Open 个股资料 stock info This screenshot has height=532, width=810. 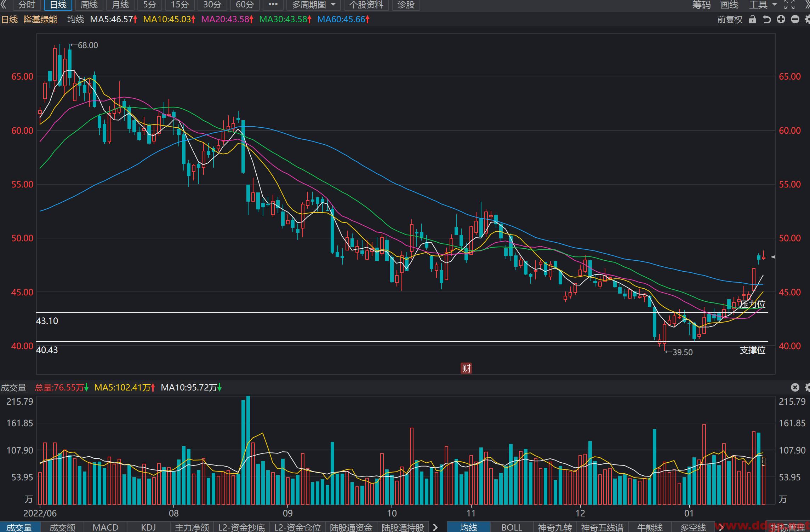(x=366, y=5)
